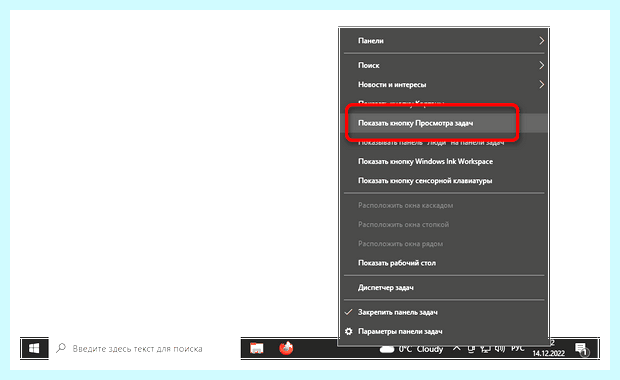
Task: Choose Показать рабочий стол
Action: pyautogui.click(x=444, y=263)
